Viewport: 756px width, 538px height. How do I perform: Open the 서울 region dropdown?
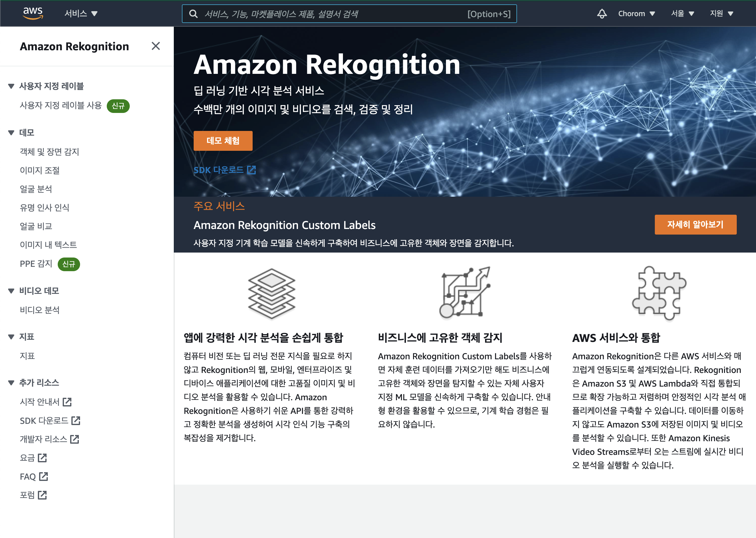(x=682, y=14)
